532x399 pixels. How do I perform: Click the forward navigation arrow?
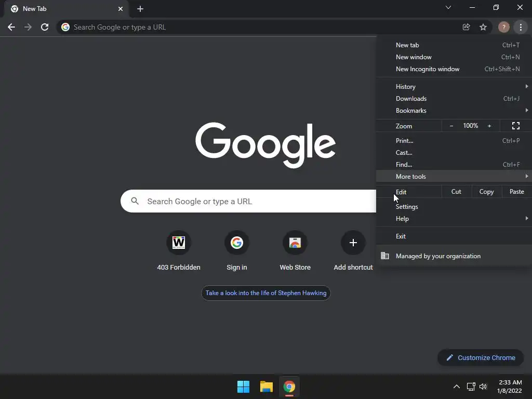point(28,27)
